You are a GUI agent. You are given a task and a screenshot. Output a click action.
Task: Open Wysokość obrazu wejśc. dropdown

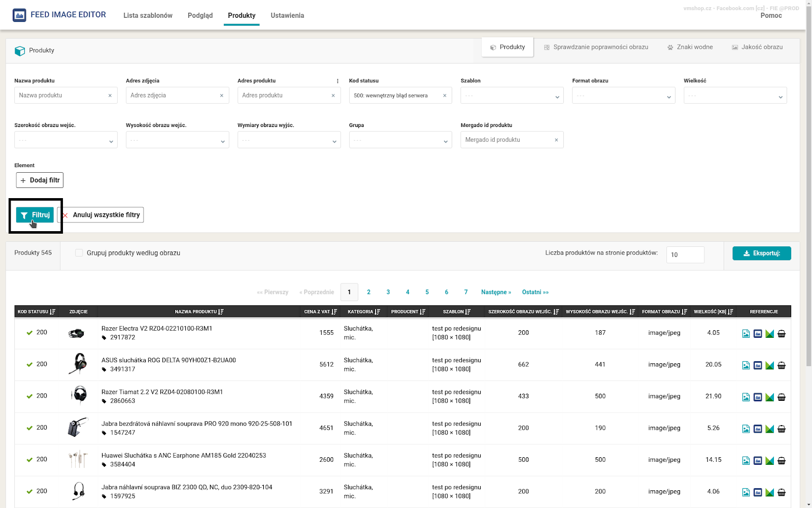178,140
